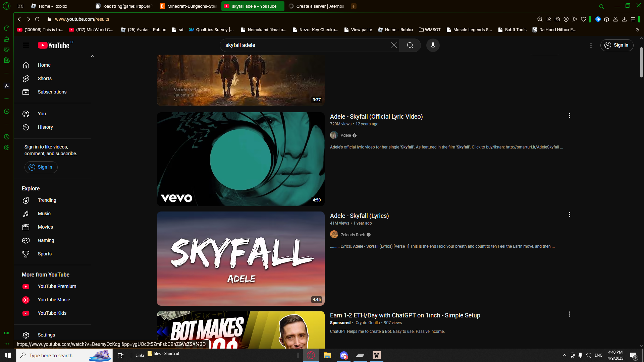Switch to the Home - Roblox tab

click(54, 6)
